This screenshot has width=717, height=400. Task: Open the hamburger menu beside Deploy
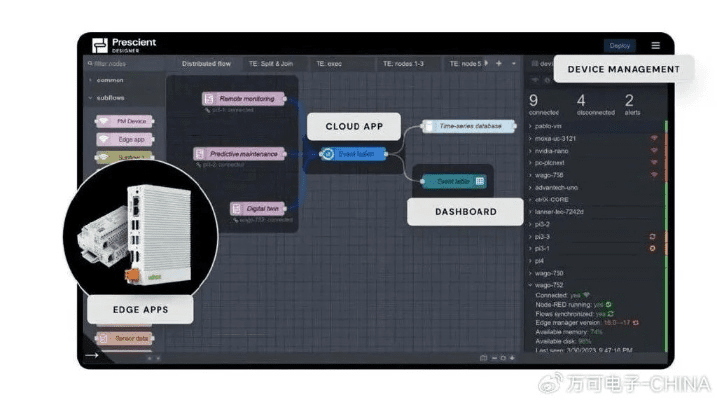pos(655,46)
